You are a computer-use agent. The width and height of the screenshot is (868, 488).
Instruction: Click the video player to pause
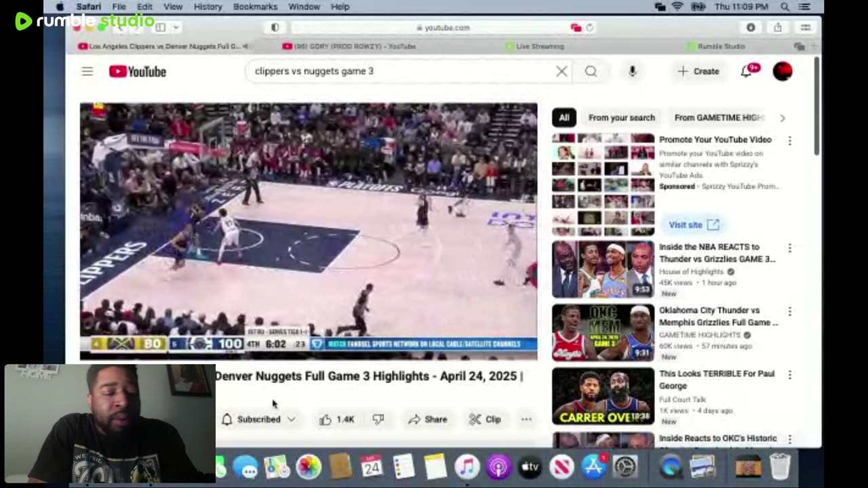[309, 231]
